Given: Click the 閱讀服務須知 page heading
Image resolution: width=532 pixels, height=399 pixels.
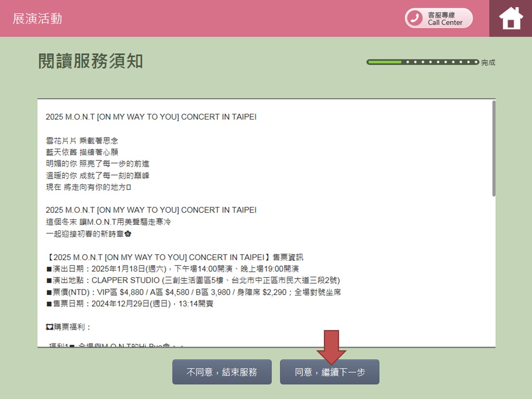Looking at the screenshot, I should [90, 61].
